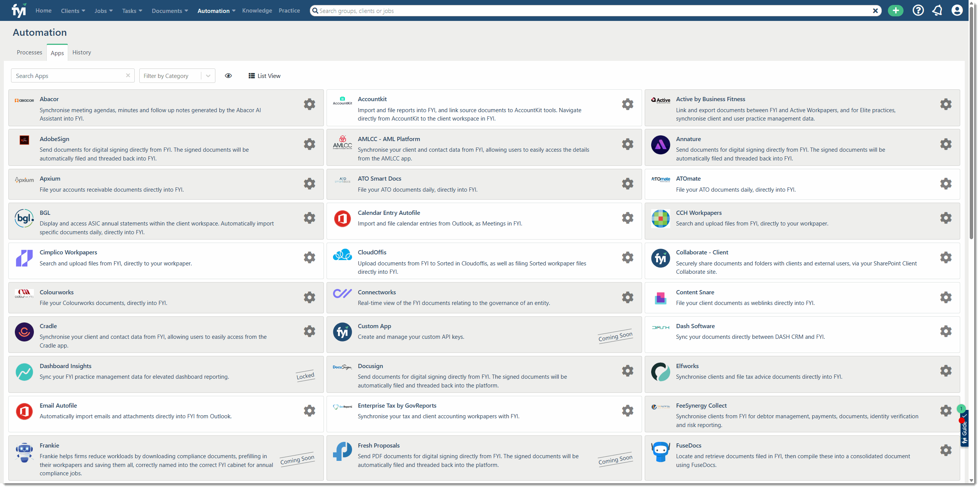The height and width of the screenshot is (489, 980).
Task: Open settings gear for Docusign
Action: 628,371
